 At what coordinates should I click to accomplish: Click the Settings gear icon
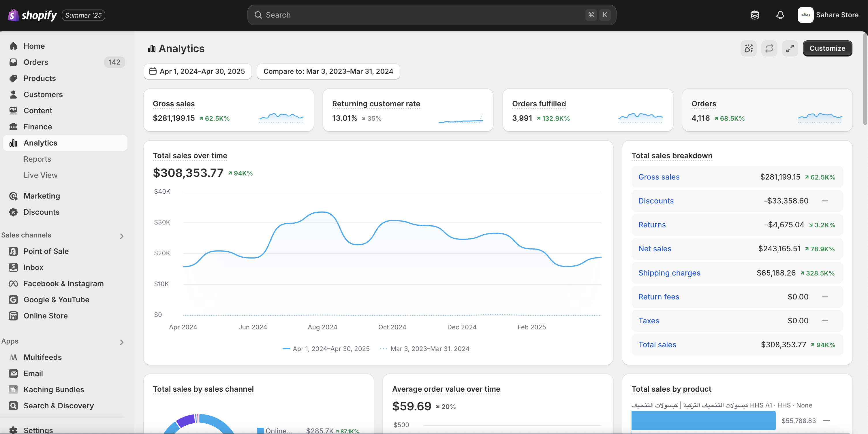(13, 430)
